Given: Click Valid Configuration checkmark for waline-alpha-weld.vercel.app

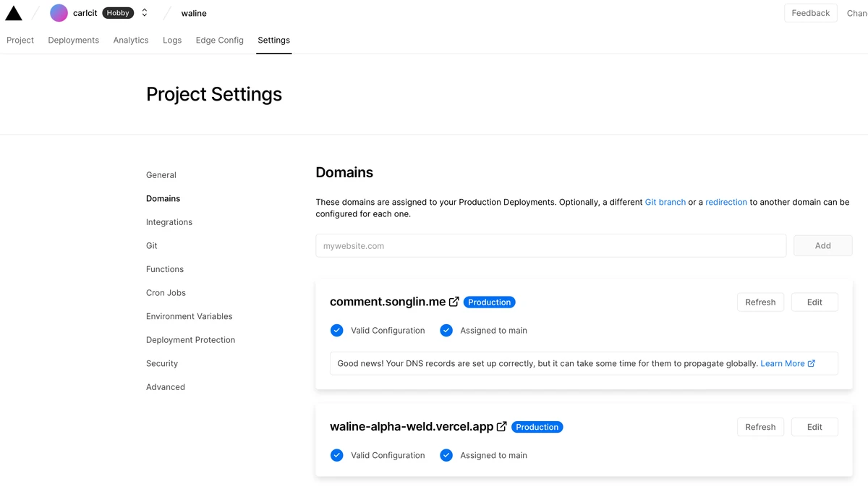Looking at the screenshot, I should (x=336, y=455).
